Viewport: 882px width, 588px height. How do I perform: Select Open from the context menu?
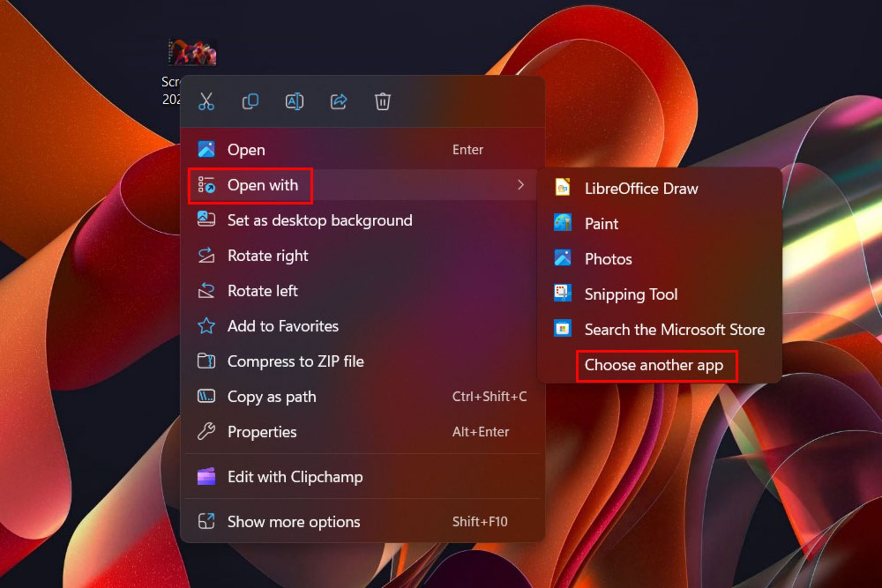point(362,150)
